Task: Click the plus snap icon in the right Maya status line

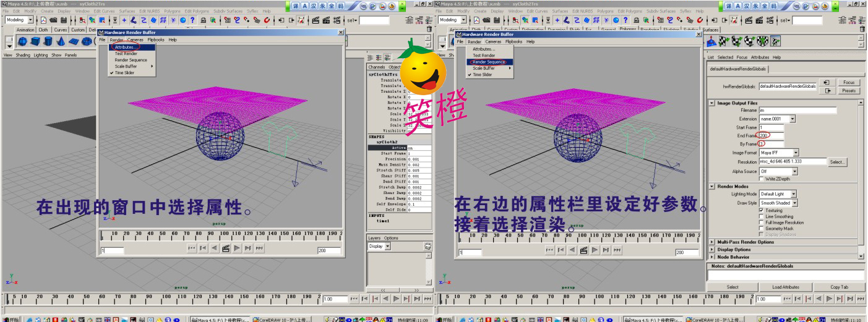Action: [x=557, y=20]
